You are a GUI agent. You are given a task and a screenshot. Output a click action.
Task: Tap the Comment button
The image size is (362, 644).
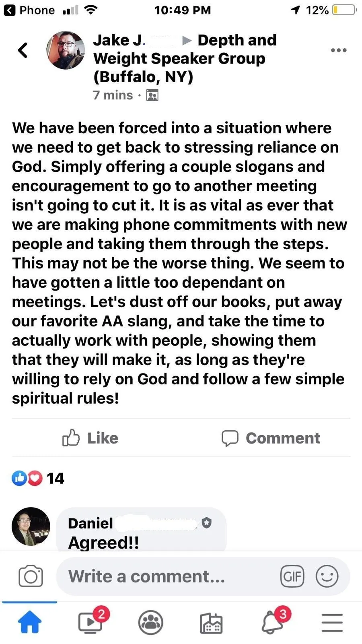[271, 438]
